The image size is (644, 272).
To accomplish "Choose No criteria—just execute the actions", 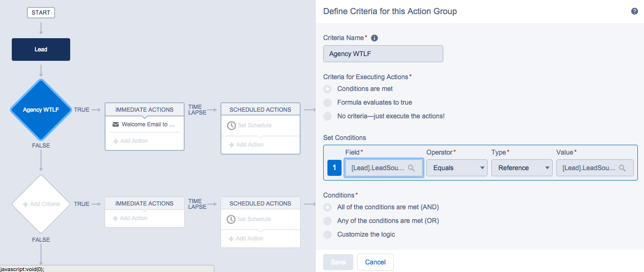I will pyautogui.click(x=327, y=116).
